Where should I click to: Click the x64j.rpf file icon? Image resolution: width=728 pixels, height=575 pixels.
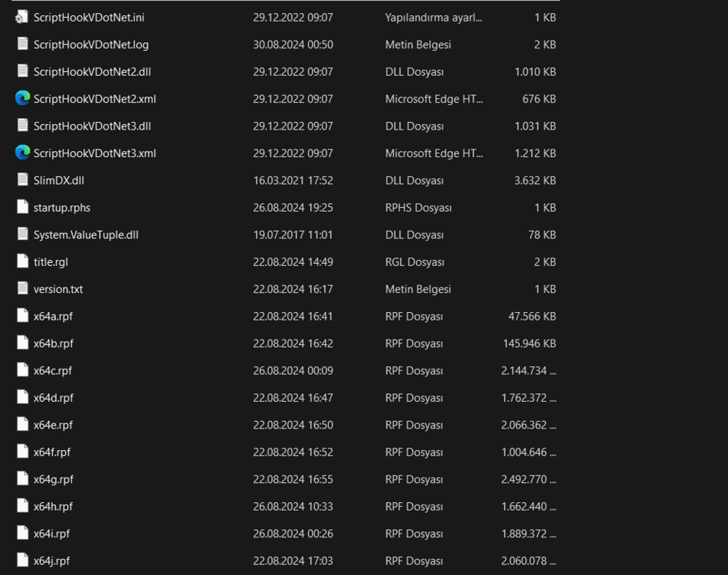click(x=22, y=560)
